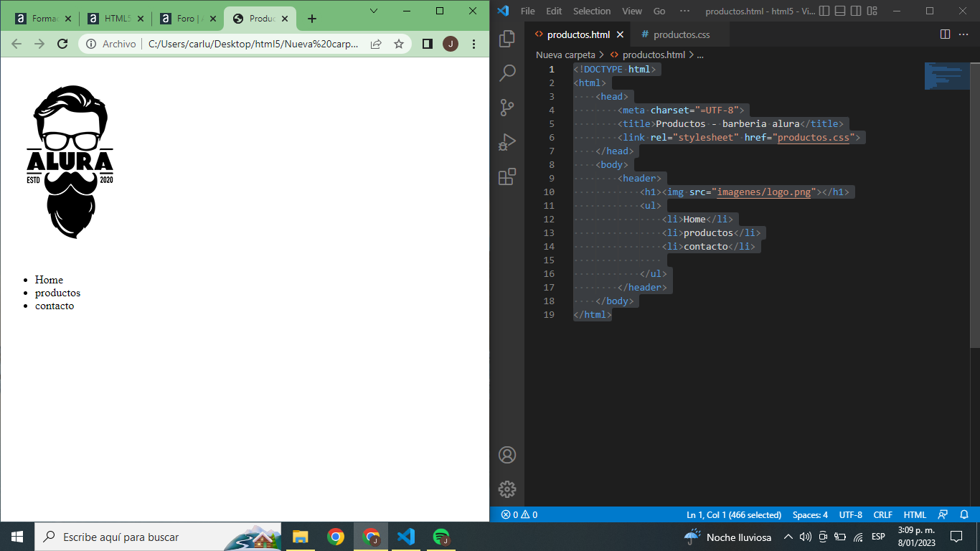The image size is (980, 551).
Task: Click the taskbar search box
Action: (158, 537)
